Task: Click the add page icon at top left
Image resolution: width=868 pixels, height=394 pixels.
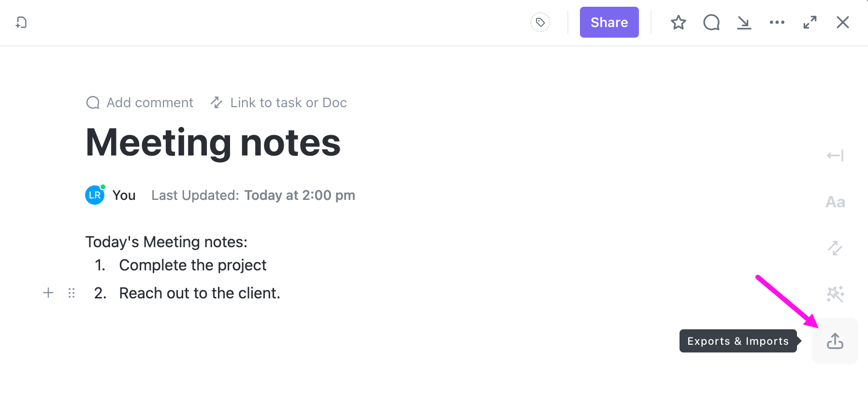Action: pyautogui.click(x=21, y=22)
